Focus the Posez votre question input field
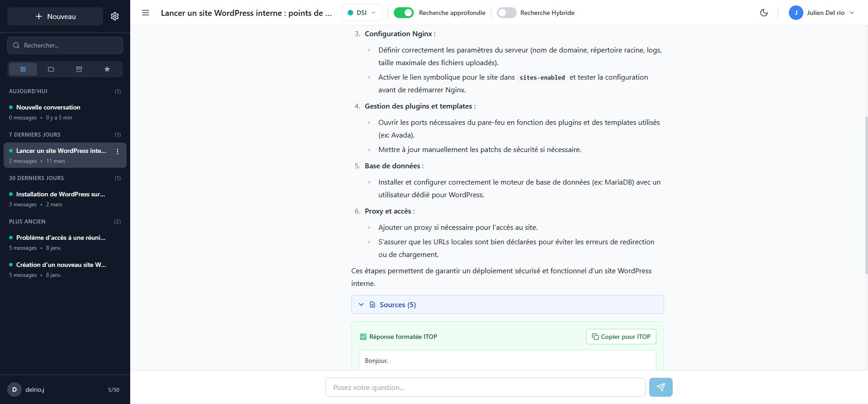The height and width of the screenshot is (404, 868). [x=485, y=387]
